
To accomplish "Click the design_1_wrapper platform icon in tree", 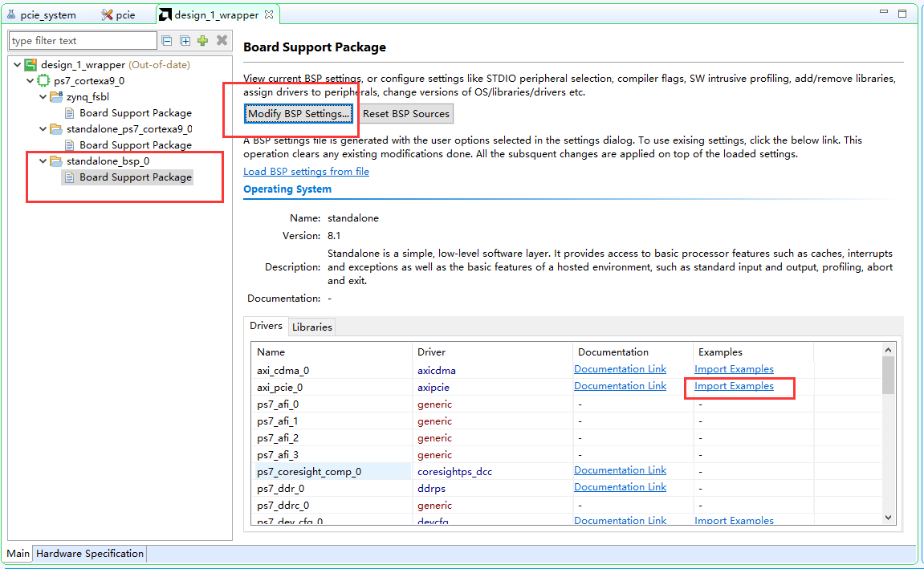I will (31, 65).
